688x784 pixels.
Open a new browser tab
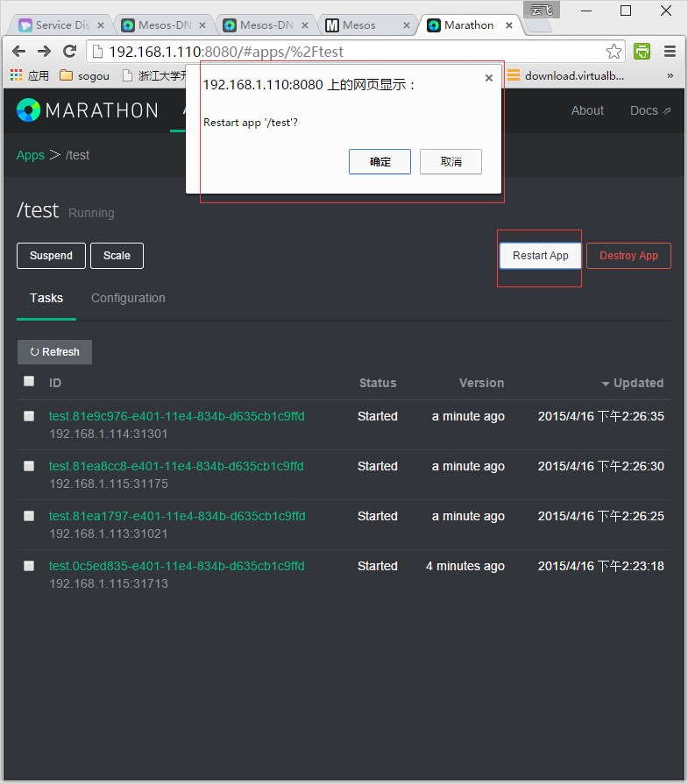coord(538,25)
